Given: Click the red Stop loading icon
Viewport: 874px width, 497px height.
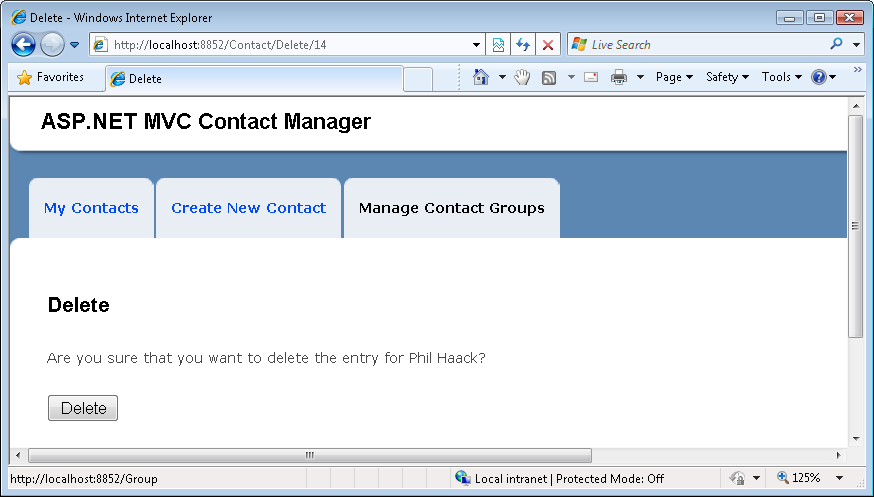Looking at the screenshot, I should [x=548, y=45].
